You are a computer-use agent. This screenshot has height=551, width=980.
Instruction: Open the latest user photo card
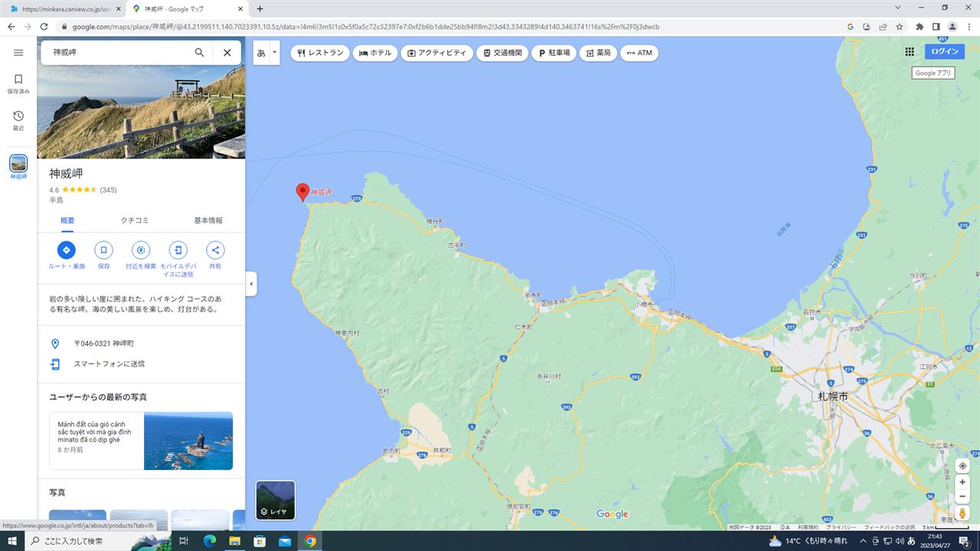(141, 441)
